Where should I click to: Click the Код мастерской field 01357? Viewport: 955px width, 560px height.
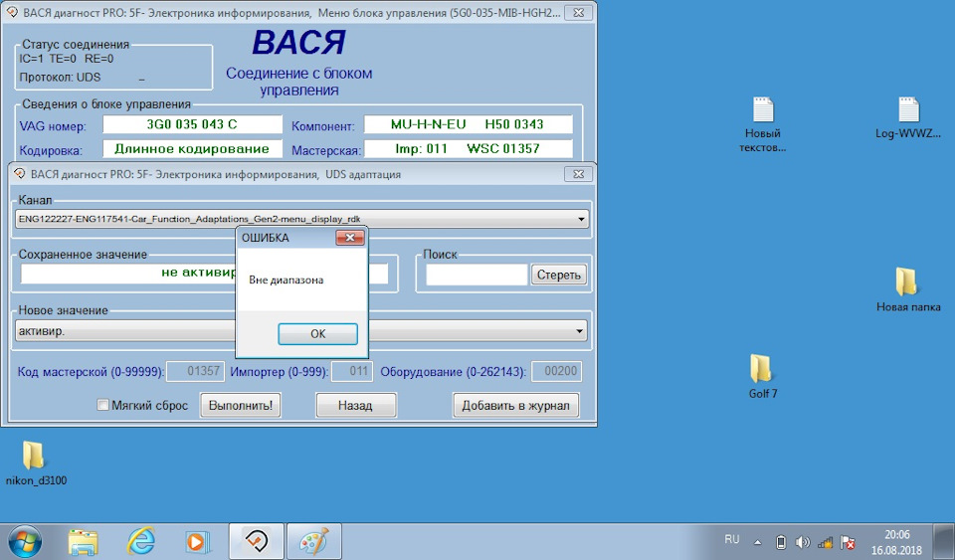[x=196, y=371]
